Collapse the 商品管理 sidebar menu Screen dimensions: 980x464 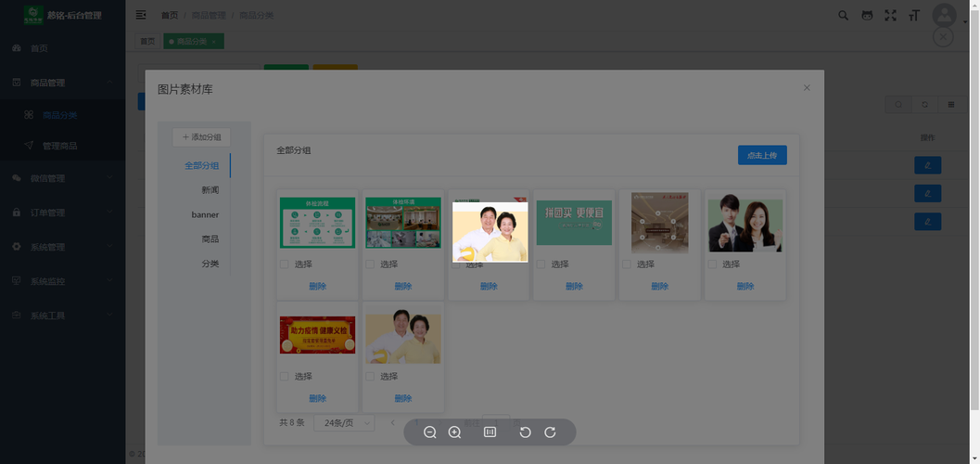pyautogui.click(x=62, y=83)
